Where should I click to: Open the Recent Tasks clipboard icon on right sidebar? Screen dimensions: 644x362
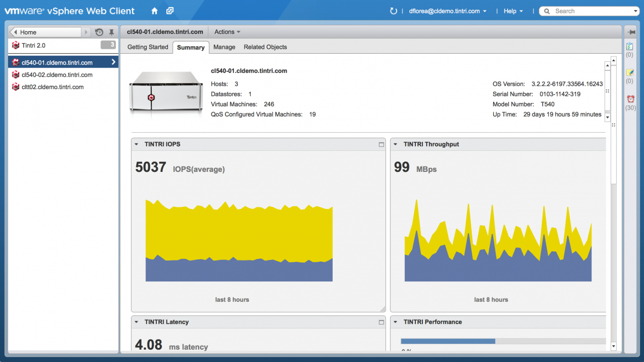coord(629,47)
